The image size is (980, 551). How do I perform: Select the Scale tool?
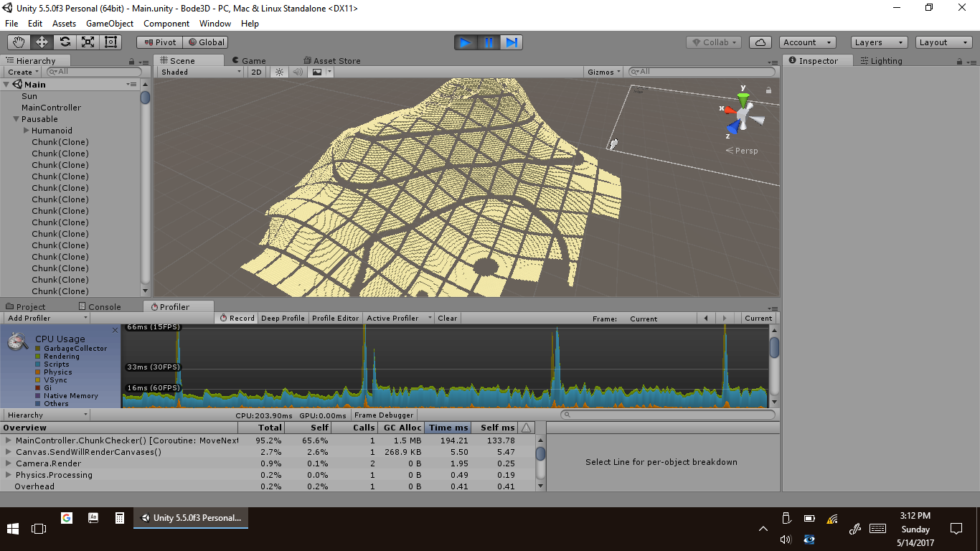(x=88, y=42)
